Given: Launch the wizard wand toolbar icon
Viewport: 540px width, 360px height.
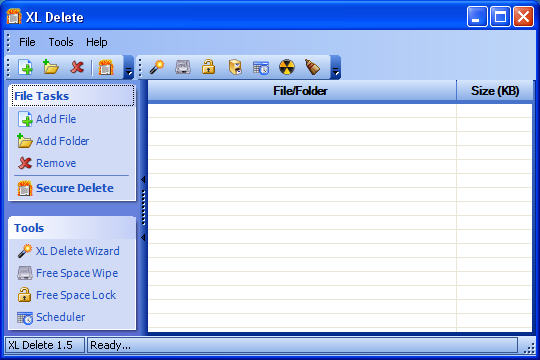Looking at the screenshot, I should pyautogui.click(x=157, y=67).
